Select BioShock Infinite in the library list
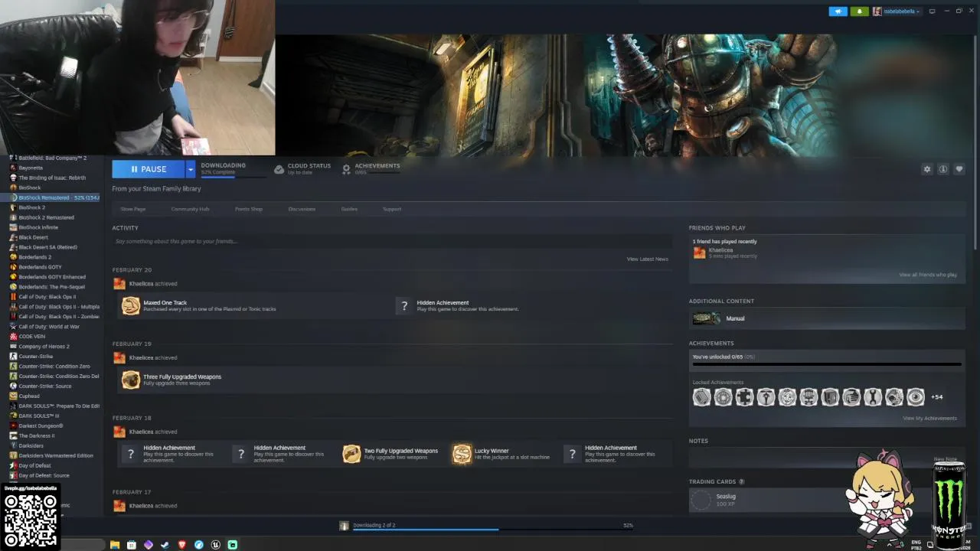Viewport: 980px width, 551px height. tap(38, 227)
